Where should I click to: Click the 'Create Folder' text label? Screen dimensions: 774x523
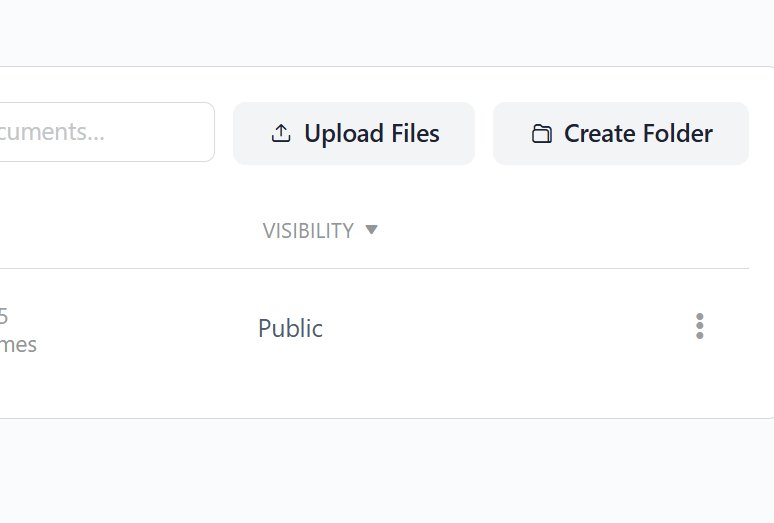[638, 134]
